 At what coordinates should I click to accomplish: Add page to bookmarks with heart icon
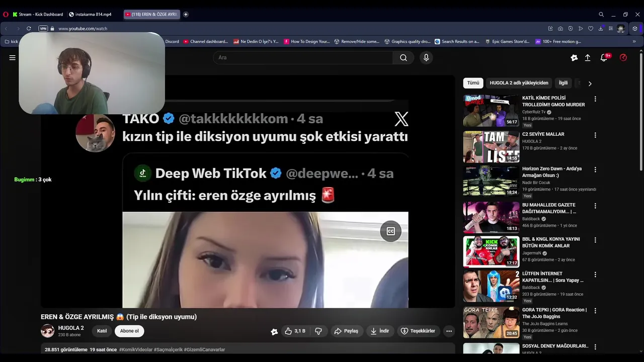[591, 29]
